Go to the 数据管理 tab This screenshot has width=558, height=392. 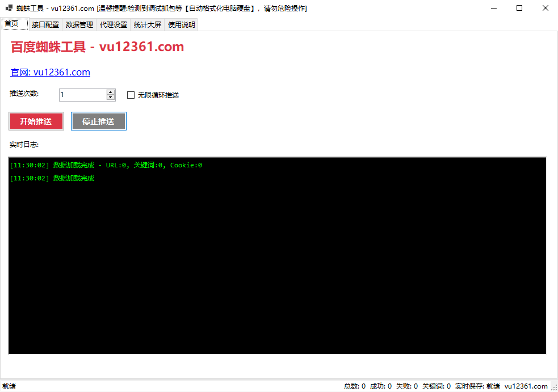pos(79,24)
